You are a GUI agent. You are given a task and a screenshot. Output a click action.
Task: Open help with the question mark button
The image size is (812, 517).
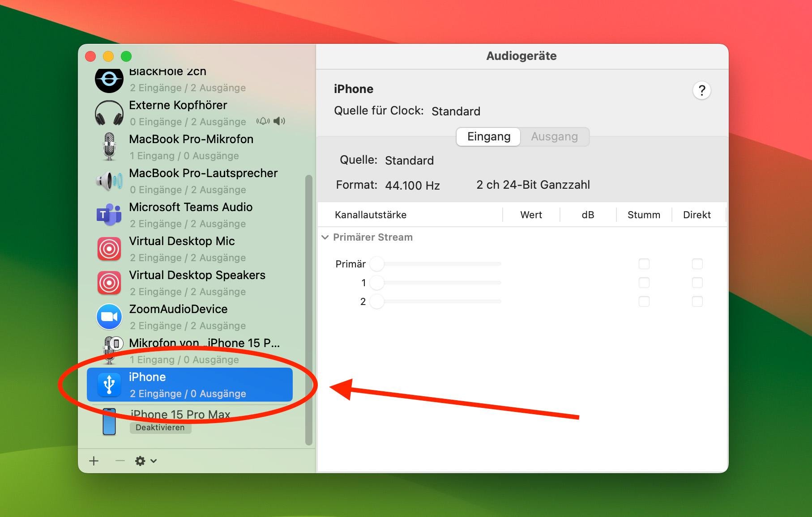point(701,90)
